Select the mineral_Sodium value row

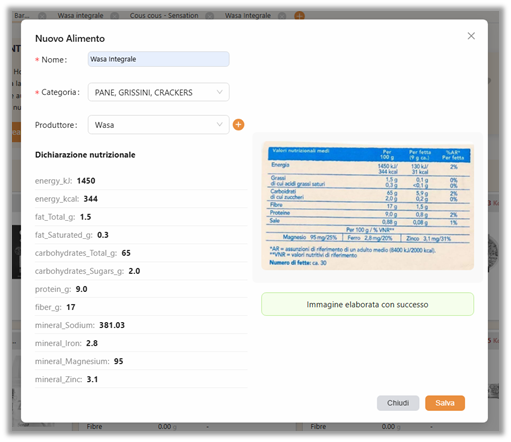141,325
